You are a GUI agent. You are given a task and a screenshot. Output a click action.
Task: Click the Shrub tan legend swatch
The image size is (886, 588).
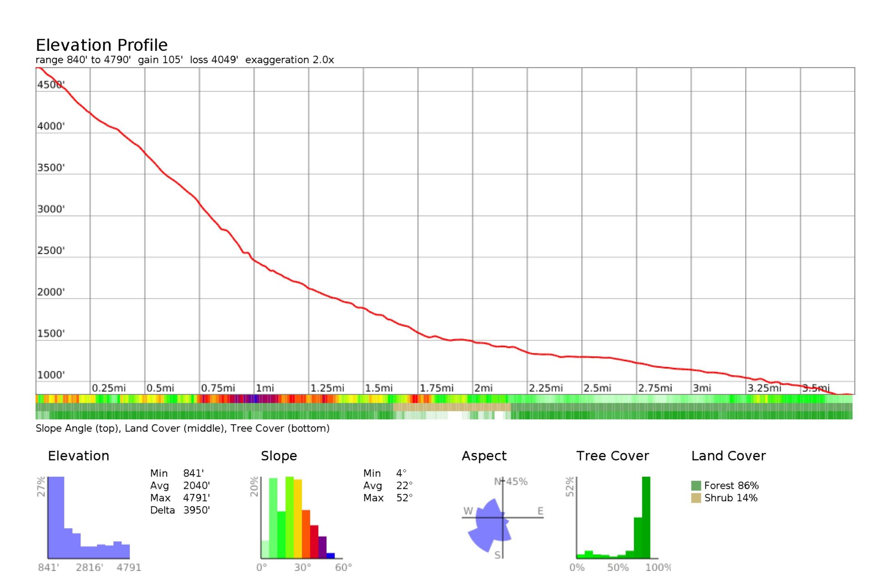pos(695,498)
